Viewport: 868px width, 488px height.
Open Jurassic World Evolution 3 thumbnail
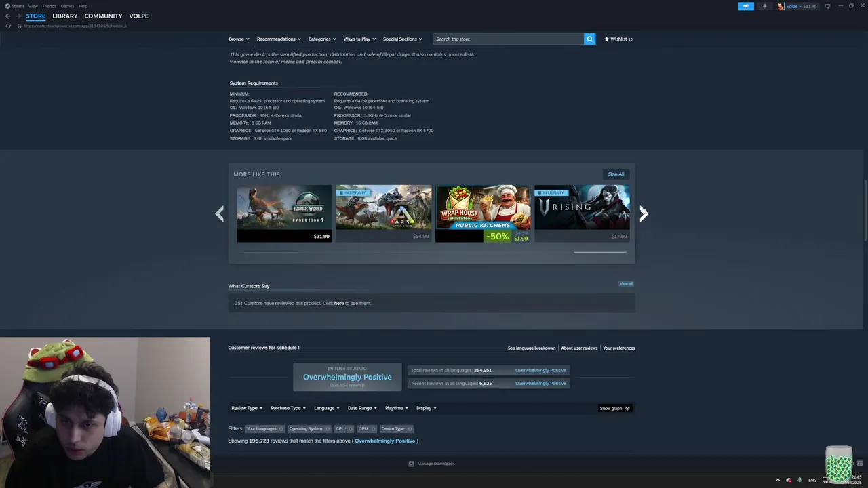pos(285,213)
